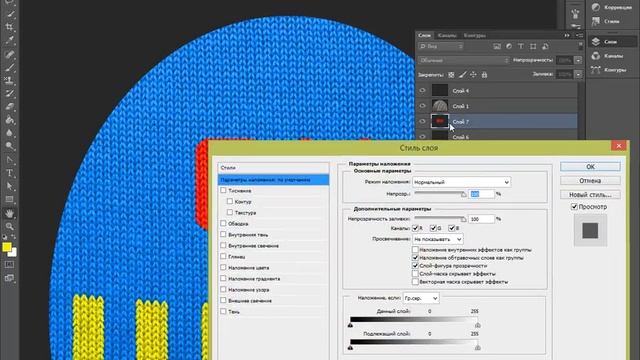This screenshot has height=360, width=640.
Task: Open layer blend mode dropdown in Layers panel
Action: click(464, 60)
